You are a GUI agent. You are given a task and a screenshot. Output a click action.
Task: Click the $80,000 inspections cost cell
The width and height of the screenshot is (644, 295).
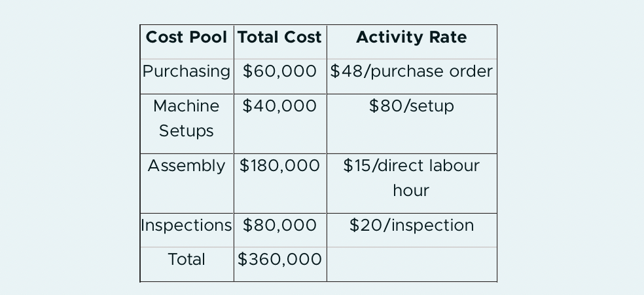point(280,230)
